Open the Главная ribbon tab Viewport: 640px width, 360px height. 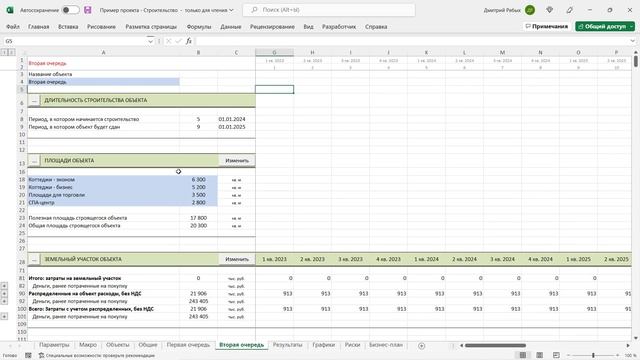tap(38, 27)
